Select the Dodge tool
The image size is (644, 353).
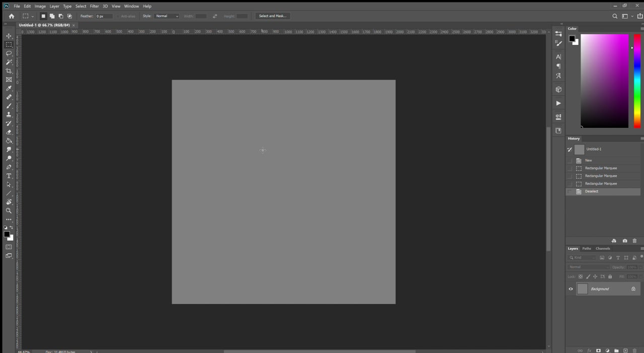pyautogui.click(x=9, y=158)
